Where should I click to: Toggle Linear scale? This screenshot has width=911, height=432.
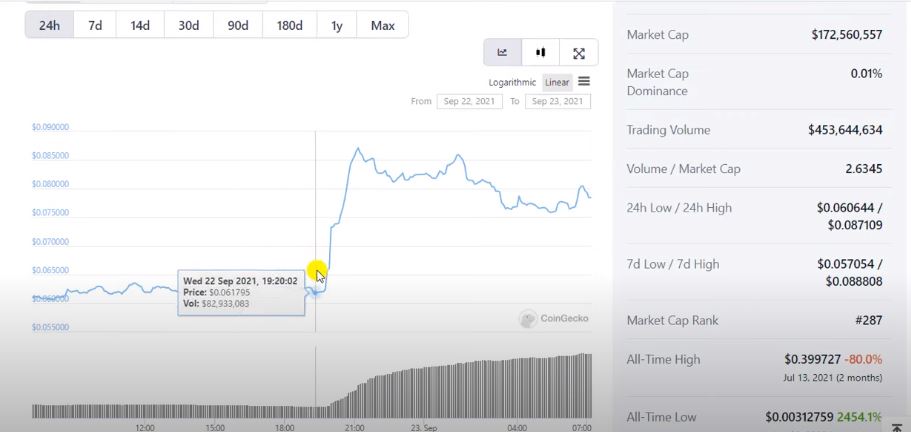click(x=557, y=82)
